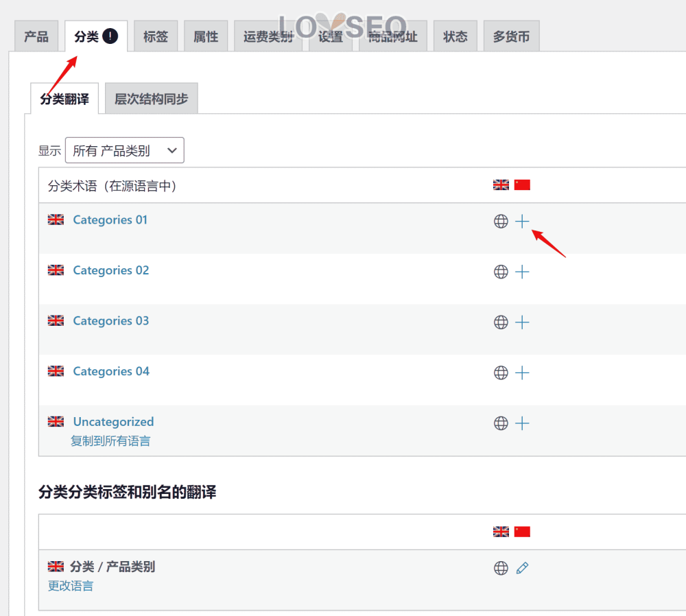
Task: Switch to the 属性 tab
Action: click(206, 36)
